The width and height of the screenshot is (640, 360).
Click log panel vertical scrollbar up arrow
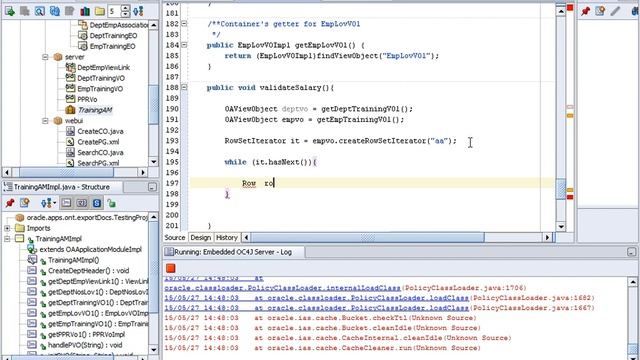tap(633, 282)
